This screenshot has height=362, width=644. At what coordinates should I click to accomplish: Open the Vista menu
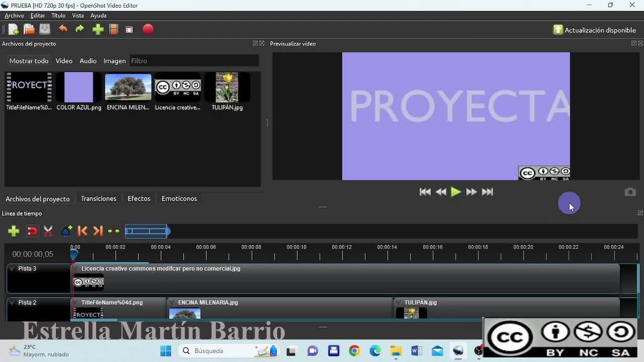(77, 16)
